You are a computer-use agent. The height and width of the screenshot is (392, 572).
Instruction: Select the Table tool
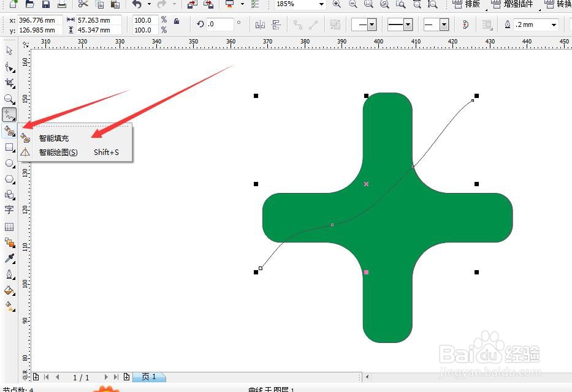pyautogui.click(x=9, y=227)
